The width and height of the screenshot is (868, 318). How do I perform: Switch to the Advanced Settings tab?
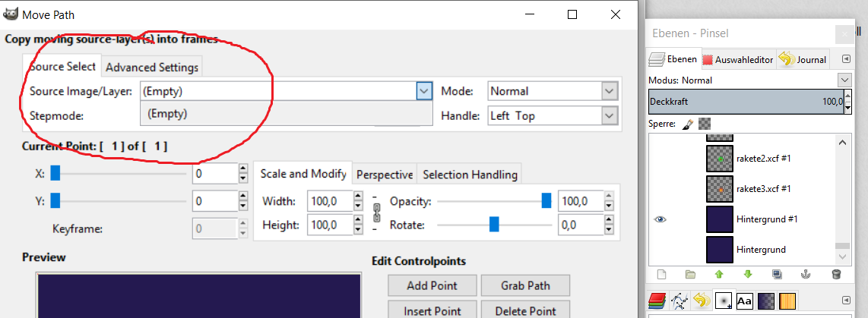tap(152, 68)
